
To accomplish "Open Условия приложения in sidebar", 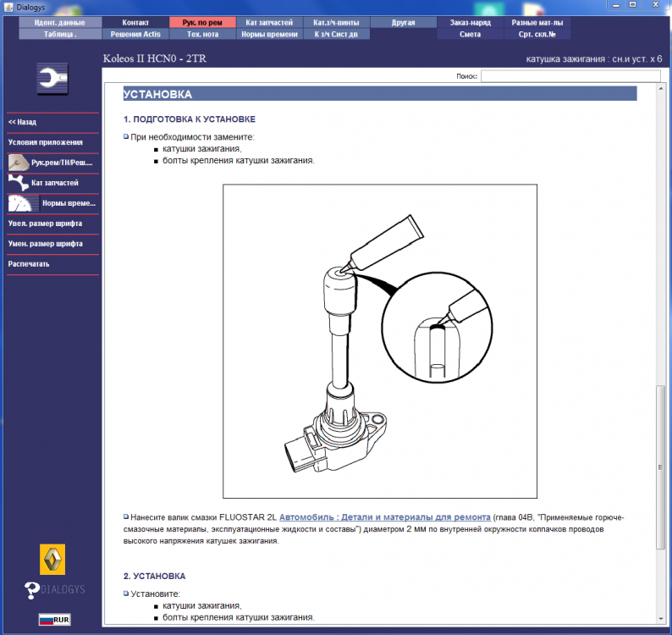I will tap(52, 142).
